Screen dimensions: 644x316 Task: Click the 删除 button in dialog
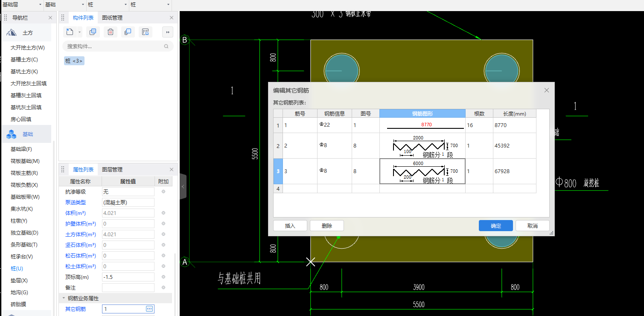pos(327,226)
